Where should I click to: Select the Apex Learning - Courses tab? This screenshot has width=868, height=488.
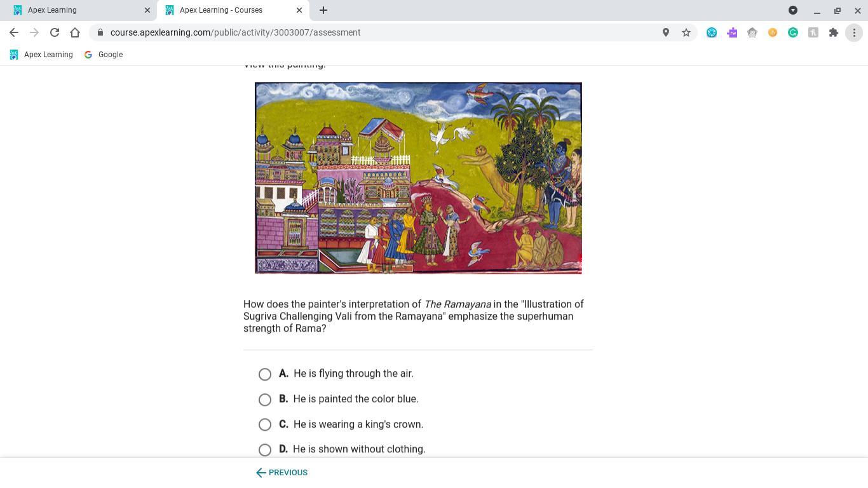[233, 10]
